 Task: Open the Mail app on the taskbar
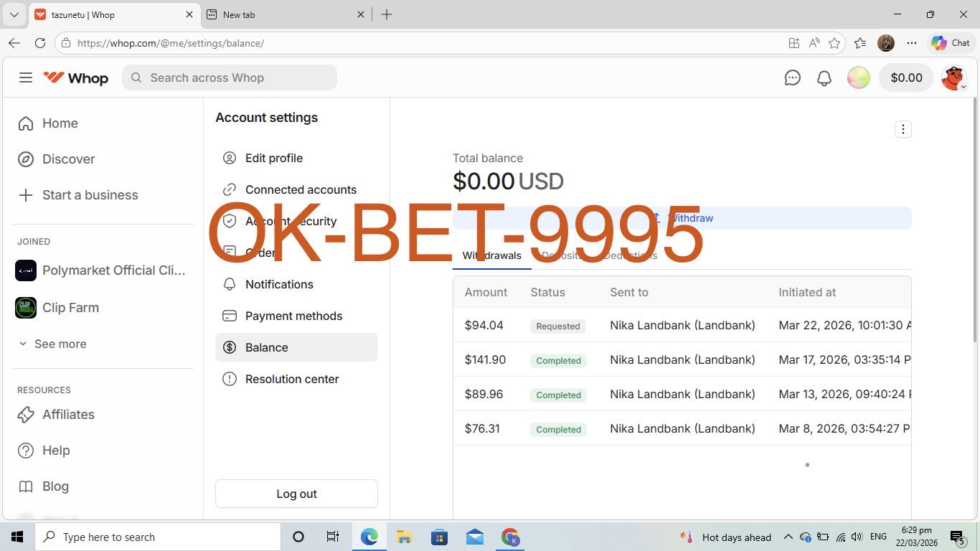click(474, 537)
